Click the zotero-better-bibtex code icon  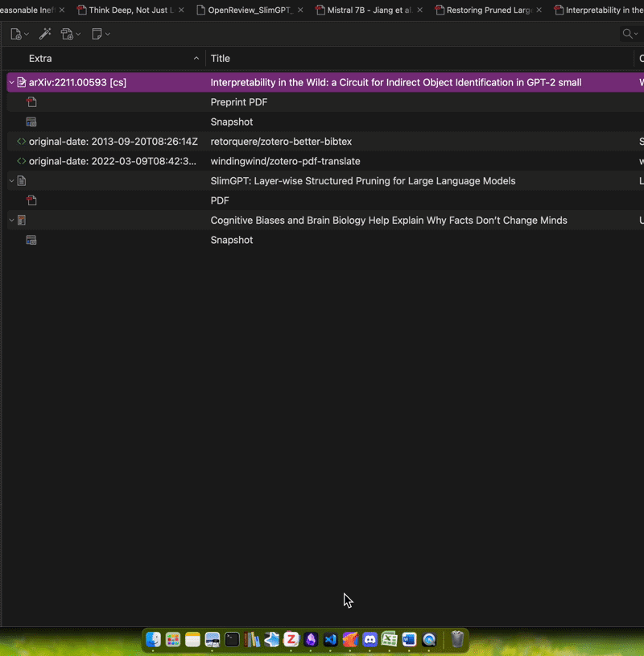tap(22, 142)
